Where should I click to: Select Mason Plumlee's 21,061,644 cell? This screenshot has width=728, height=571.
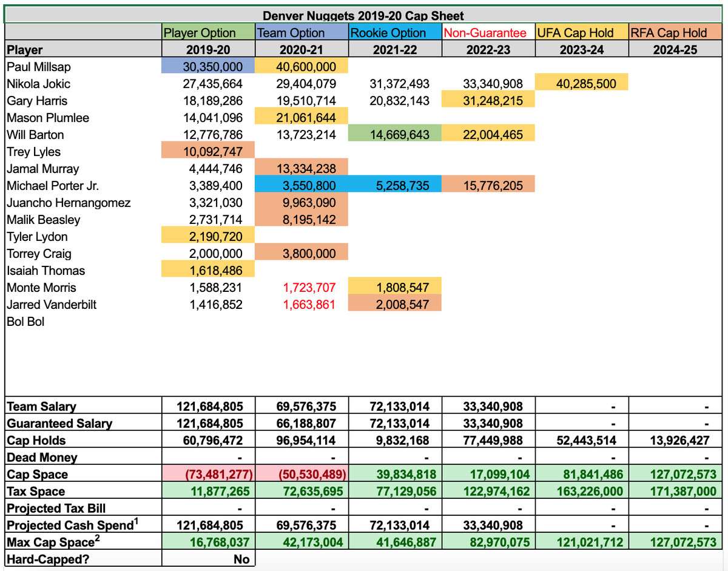tap(302, 117)
